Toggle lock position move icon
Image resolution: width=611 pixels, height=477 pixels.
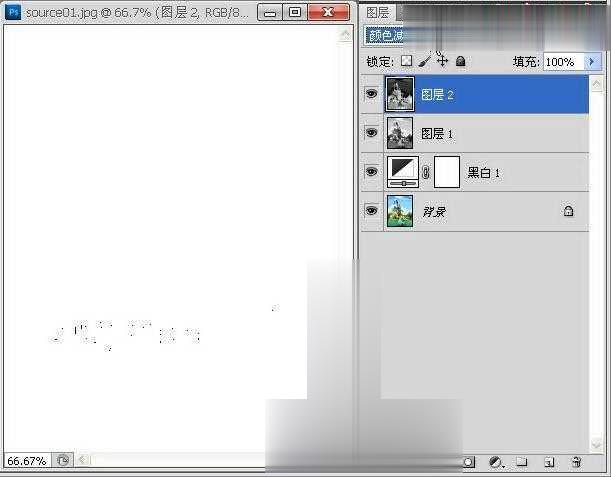tap(442, 61)
